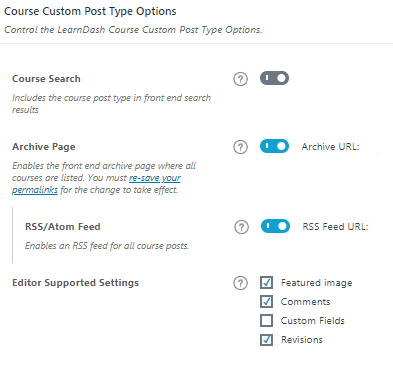Disable the Archive Page switch
The width and height of the screenshot is (393, 366).
tap(274, 146)
